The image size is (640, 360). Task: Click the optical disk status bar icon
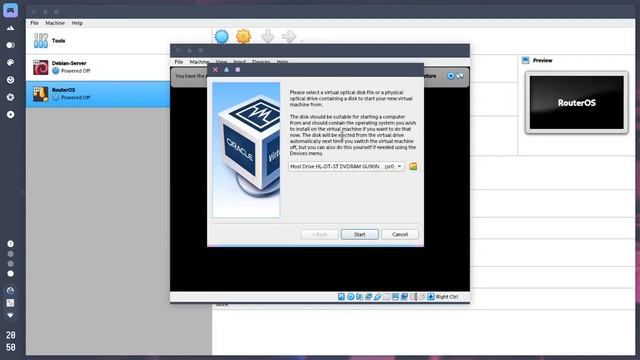pos(351,297)
